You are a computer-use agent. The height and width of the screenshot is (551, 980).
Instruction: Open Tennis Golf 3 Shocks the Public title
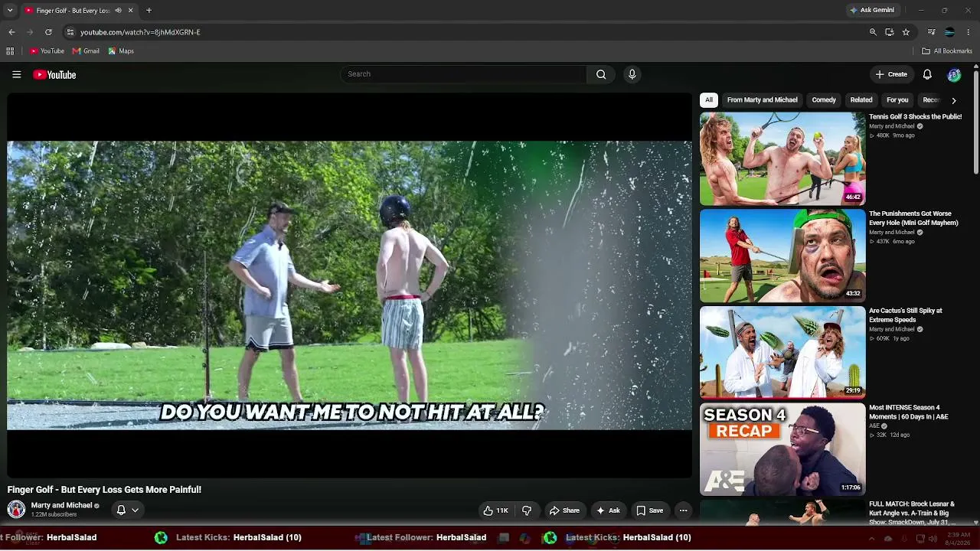916,117
